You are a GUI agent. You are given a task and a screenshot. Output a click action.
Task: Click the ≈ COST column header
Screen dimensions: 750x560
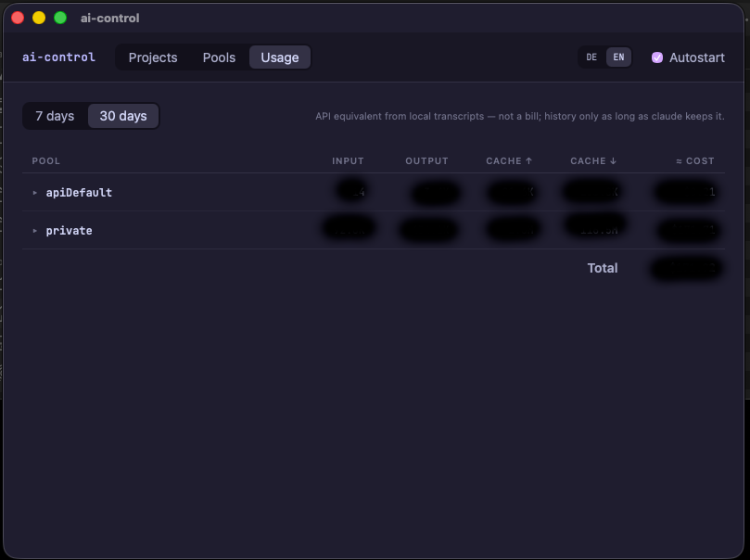click(695, 160)
